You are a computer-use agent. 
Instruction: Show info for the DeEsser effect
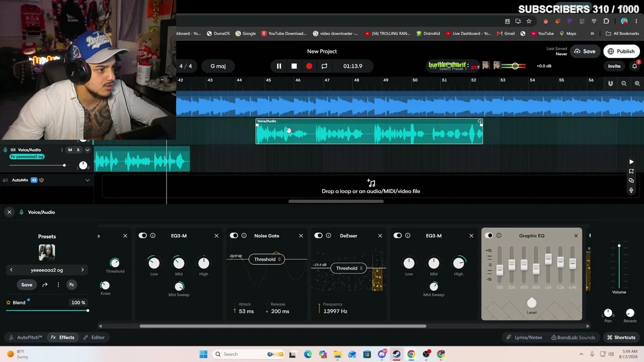[329, 235]
